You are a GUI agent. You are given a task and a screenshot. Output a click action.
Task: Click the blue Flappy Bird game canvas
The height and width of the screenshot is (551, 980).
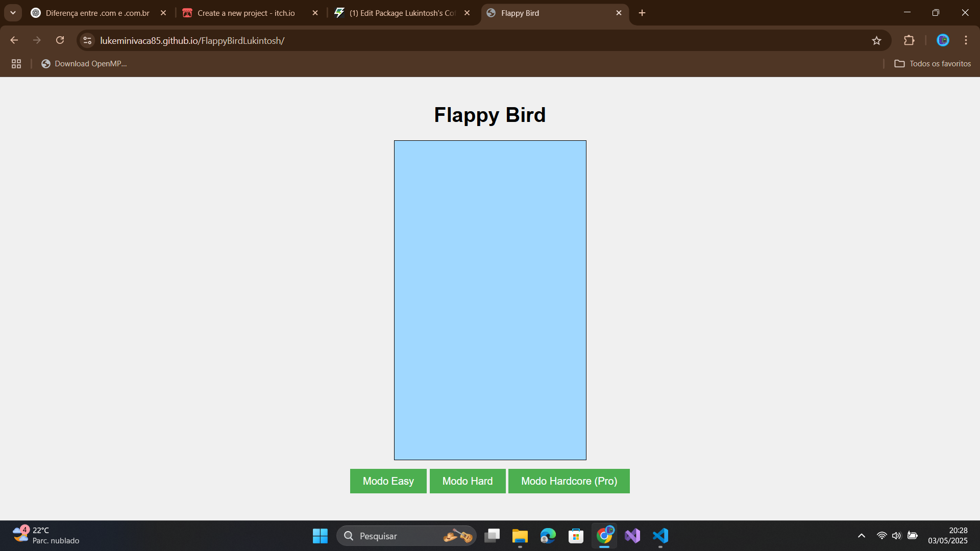(x=490, y=300)
